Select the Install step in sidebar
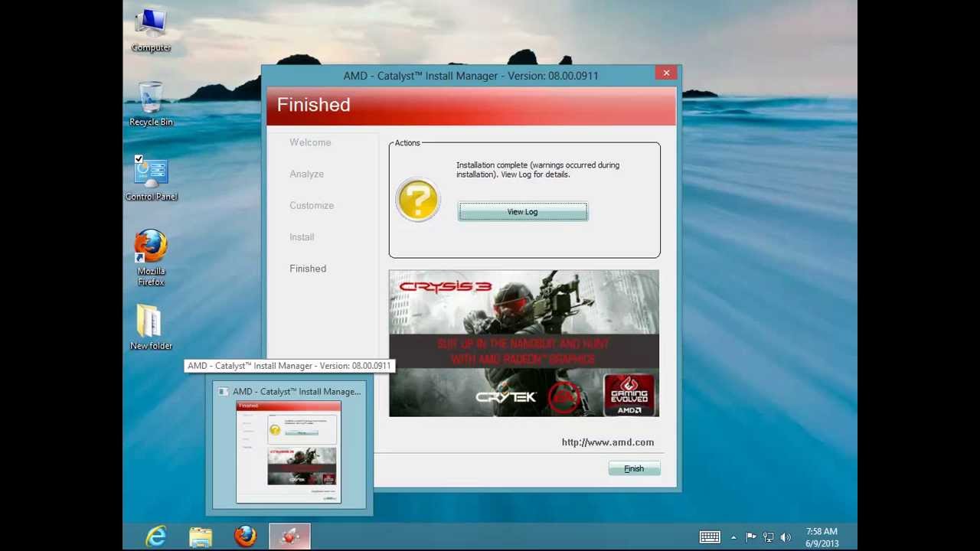Image resolution: width=980 pixels, height=551 pixels. [x=302, y=236]
